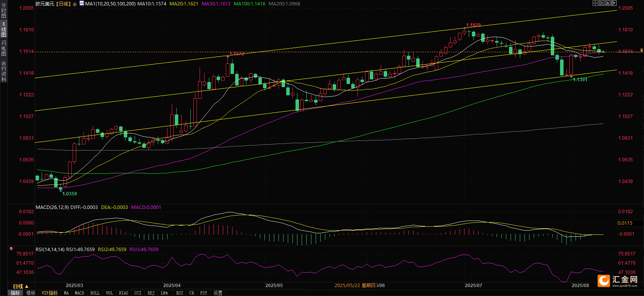Image resolution: width=644 pixels, height=296 pixels.
Task: Open the VIP指标 tab
Action: 50,293
